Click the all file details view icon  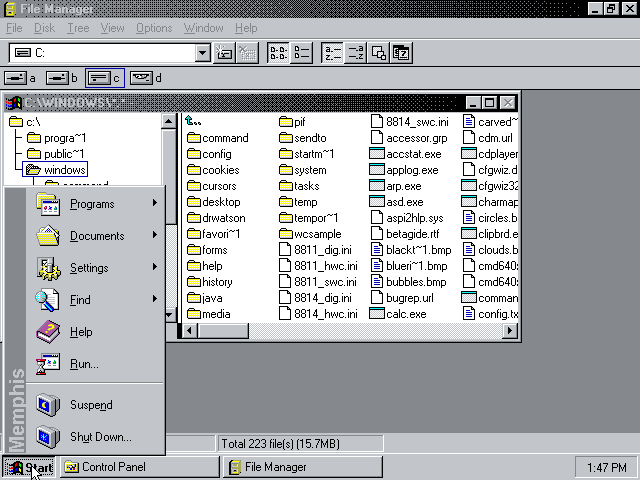click(x=299, y=53)
